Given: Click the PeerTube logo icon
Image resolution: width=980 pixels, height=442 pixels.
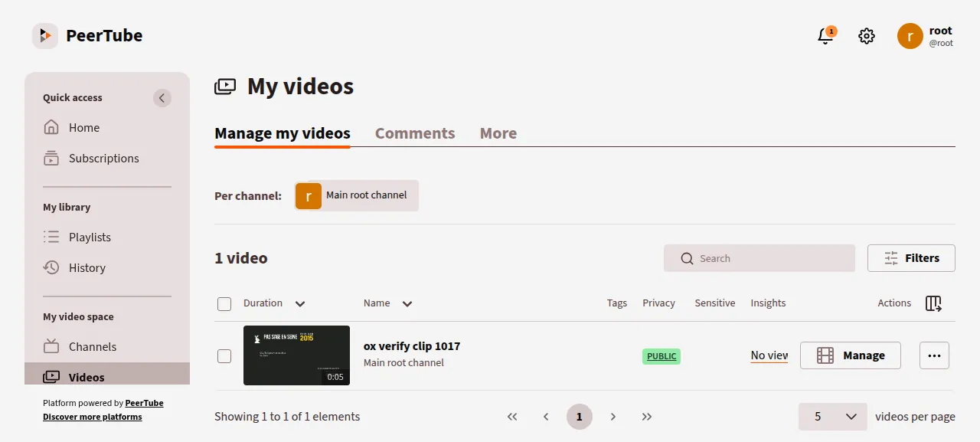Looking at the screenshot, I should [45, 36].
